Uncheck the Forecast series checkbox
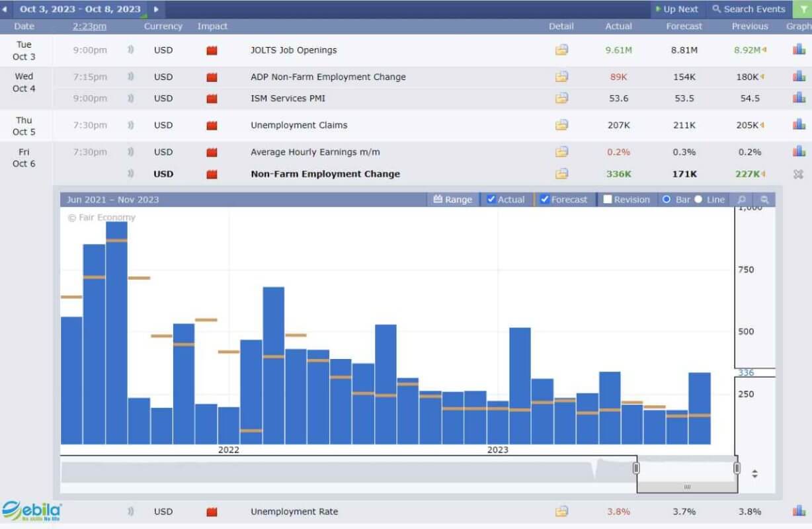812x529 pixels. [x=545, y=200]
